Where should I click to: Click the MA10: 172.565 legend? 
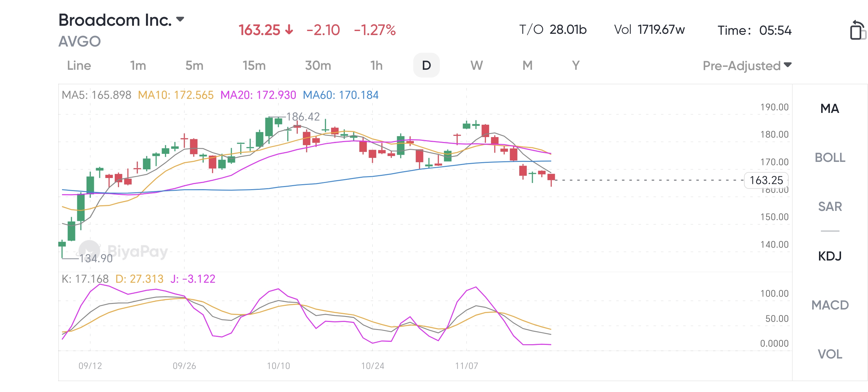(x=175, y=95)
